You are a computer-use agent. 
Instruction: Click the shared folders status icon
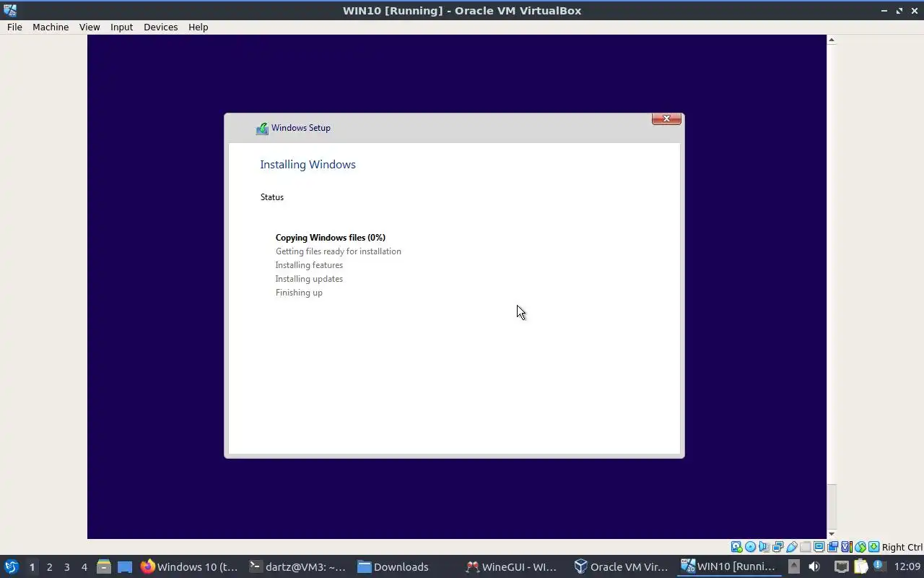[806, 547]
